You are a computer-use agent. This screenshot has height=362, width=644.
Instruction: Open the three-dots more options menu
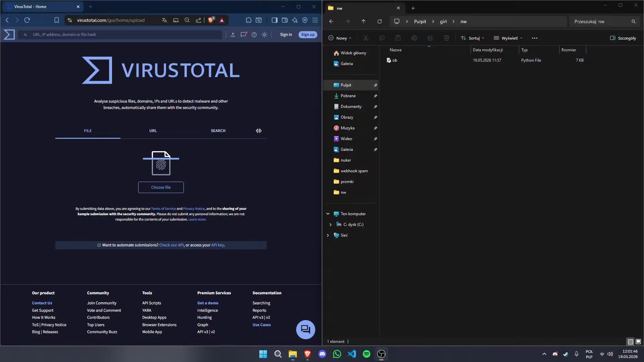(x=535, y=38)
